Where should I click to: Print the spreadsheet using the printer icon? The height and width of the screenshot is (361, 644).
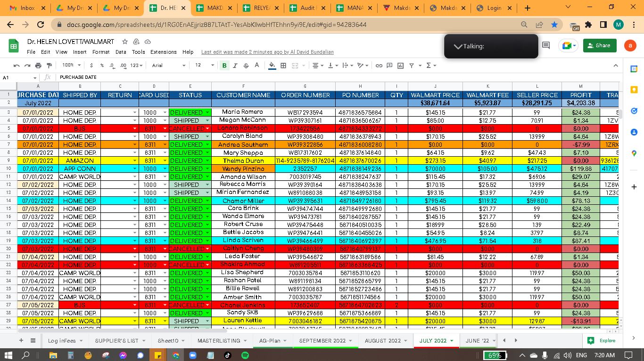point(38,66)
